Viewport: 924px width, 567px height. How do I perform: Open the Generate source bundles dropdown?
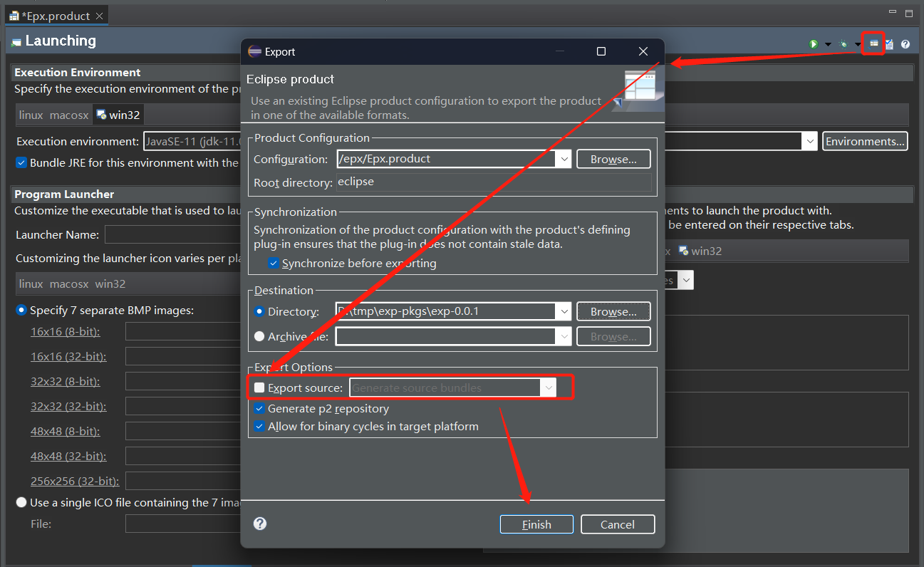[x=548, y=387]
